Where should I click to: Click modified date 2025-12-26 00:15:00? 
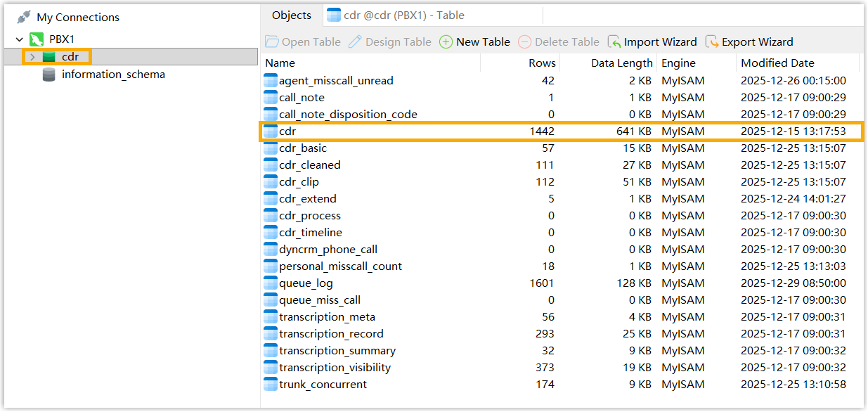click(793, 81)
